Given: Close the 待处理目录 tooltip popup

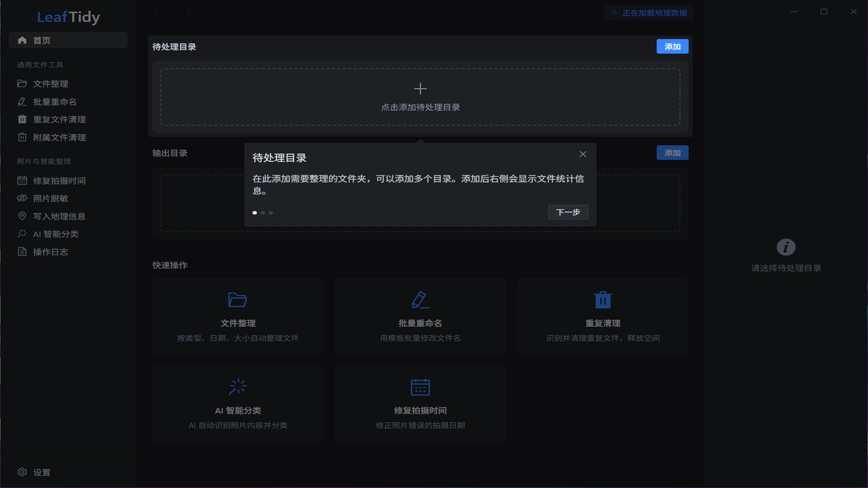Looking at the screenshot, I should (x=583, y=154).
